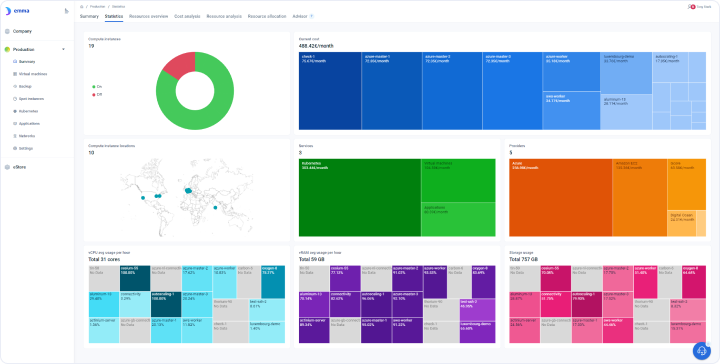The height and width of the screenshot is (364, 720).
Task: Toggle the On legend entry in donut chart
Action: coord(97,86)
